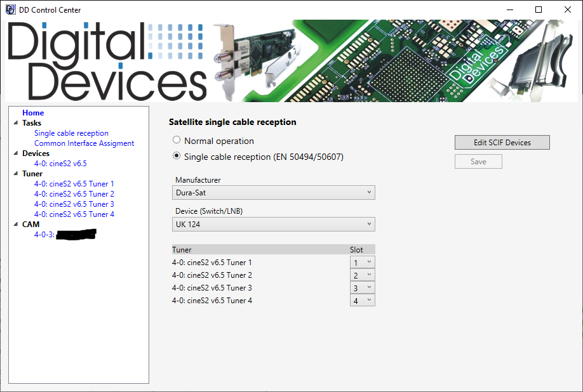Viewport: 583px width, 392px height.
Task: Click the Edit SCIF Devices button
Action: (502, 143)
